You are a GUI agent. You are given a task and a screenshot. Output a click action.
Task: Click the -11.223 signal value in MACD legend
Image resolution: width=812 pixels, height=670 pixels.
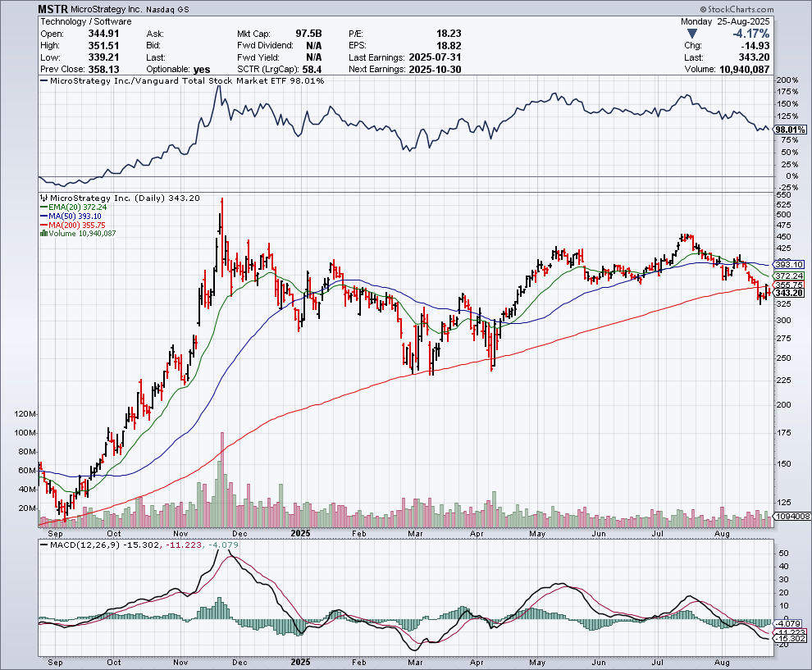point(184,545)
